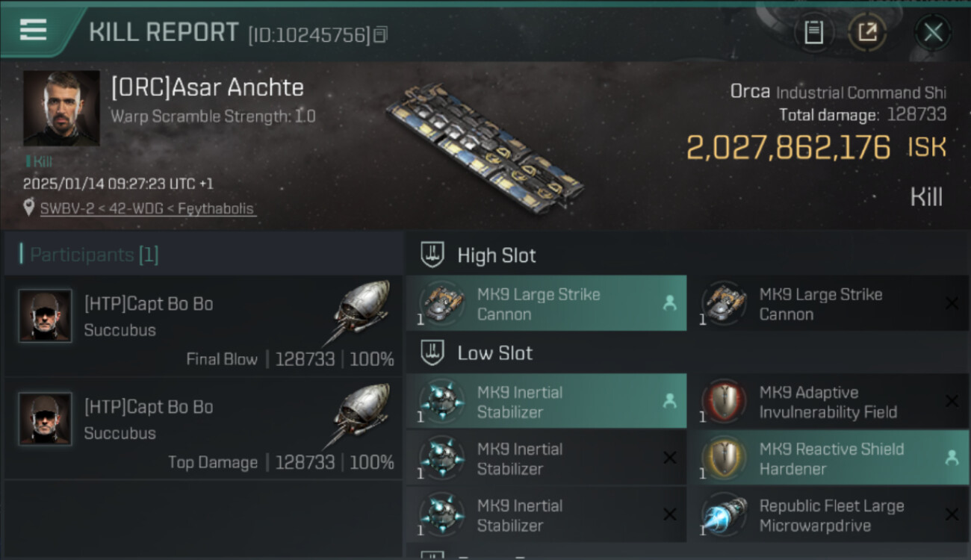Copy the kill report ID
The width and height of the screenshot is (971, 560).
[381, 34]
